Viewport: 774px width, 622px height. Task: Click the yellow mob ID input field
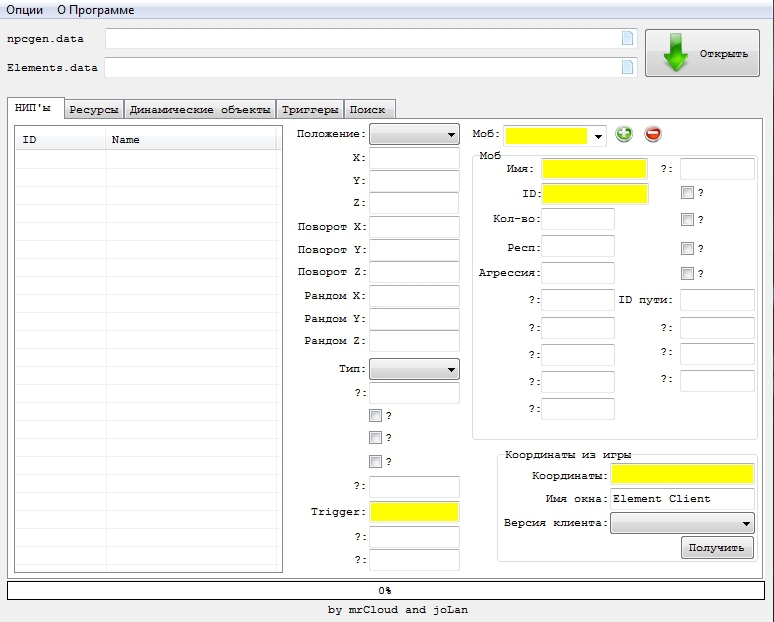tap(595, 194)
